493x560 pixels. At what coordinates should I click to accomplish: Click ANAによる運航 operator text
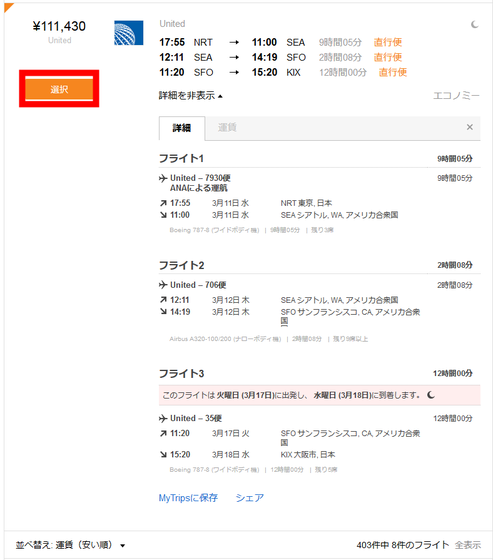[199, 188]
